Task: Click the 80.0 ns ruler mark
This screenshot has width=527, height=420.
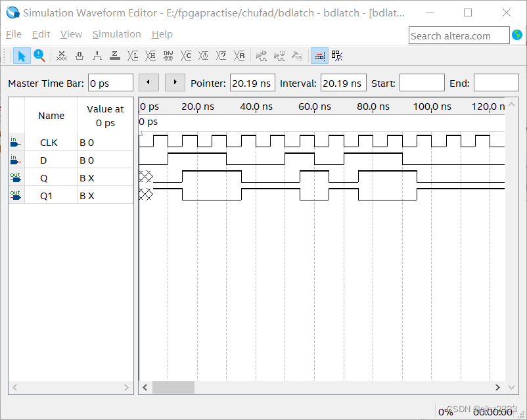Action: (x=373, y=106)
